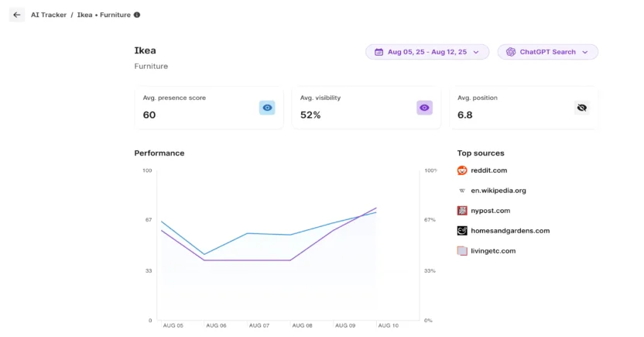Open the AI Tracker breadcrumb link

click(49, 15)
